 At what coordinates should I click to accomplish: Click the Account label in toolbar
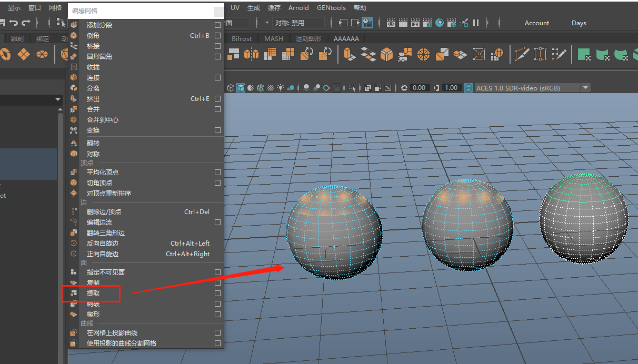(x=536, y=23)
